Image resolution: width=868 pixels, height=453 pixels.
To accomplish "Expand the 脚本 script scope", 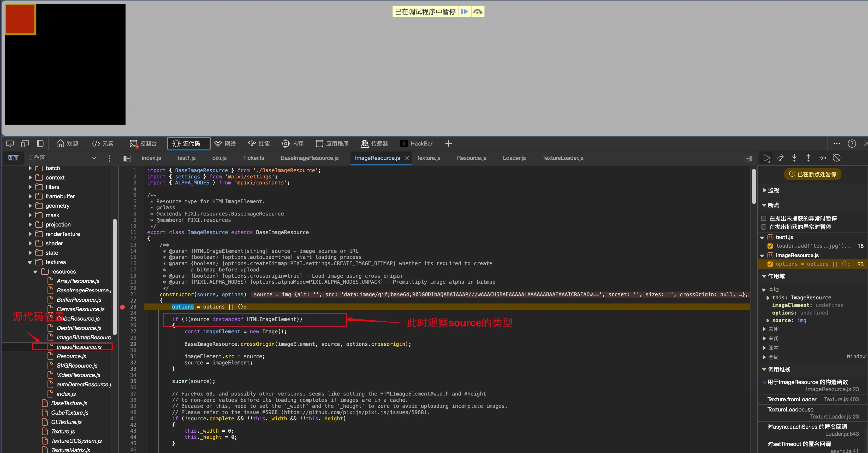I will pyautogui.click(x=764, y=348).
